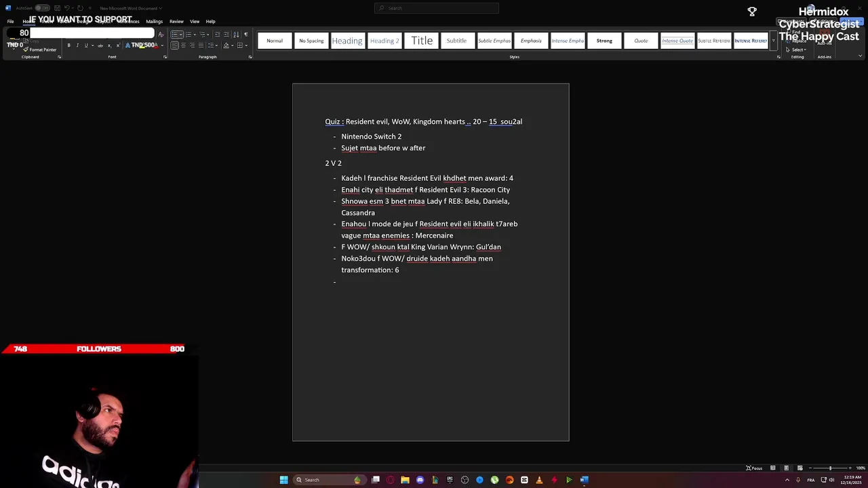Toggle Italic formatting in Font group
The width and height of the screenshot is (868, 488).
point(77,45)
